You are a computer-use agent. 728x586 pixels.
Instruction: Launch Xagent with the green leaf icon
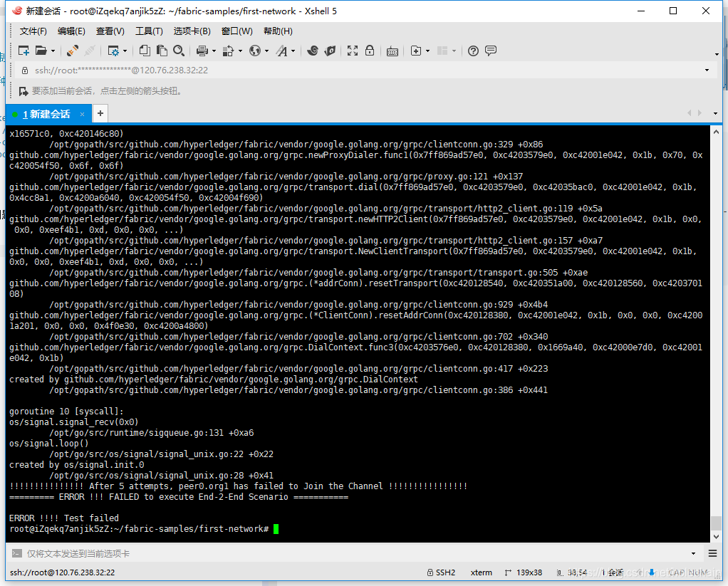330,51
